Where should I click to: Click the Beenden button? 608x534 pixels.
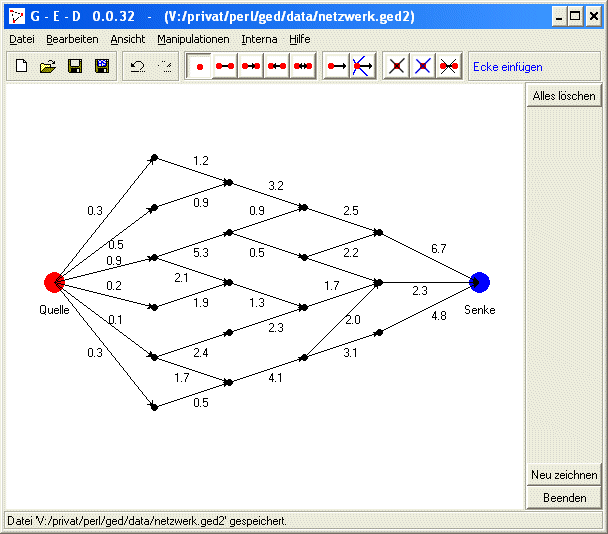coord(564,498)
